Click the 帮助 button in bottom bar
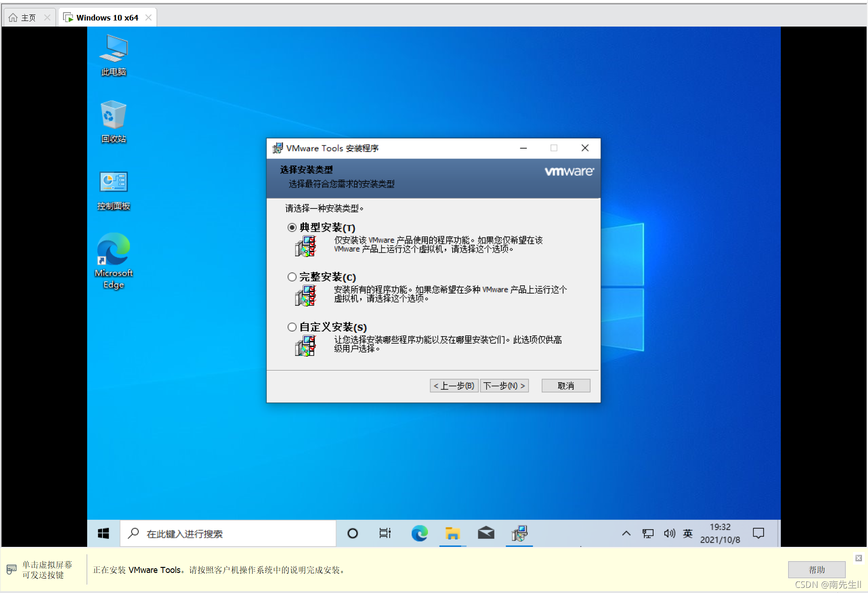This screenshot has height=593, width=868. [x=817, y=570]
